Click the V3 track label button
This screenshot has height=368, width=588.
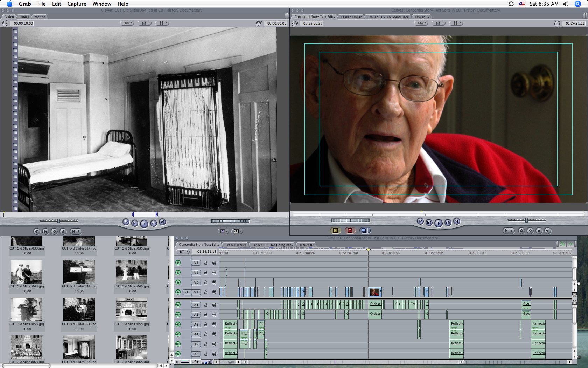[x=196, y=272]
